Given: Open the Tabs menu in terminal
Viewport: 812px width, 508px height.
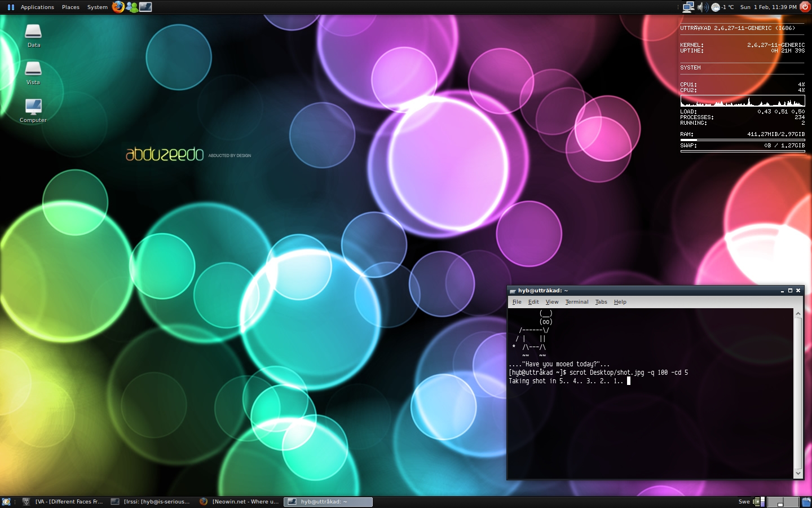Looking at the screenshot, I should 601,302.
